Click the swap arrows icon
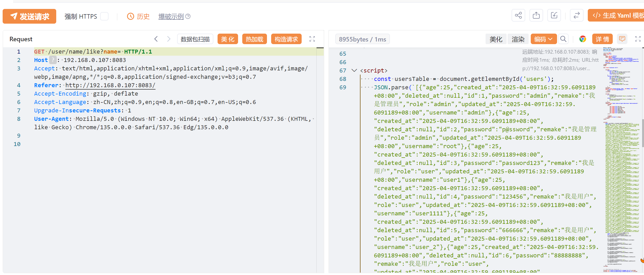This screenshot has height=275, width=644. click(x=576, y=15)
